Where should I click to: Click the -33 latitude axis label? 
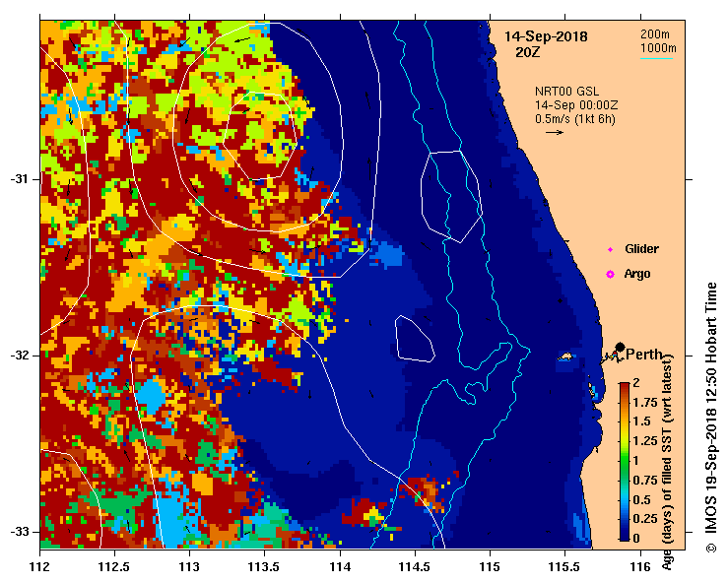[x=19, y=532]
